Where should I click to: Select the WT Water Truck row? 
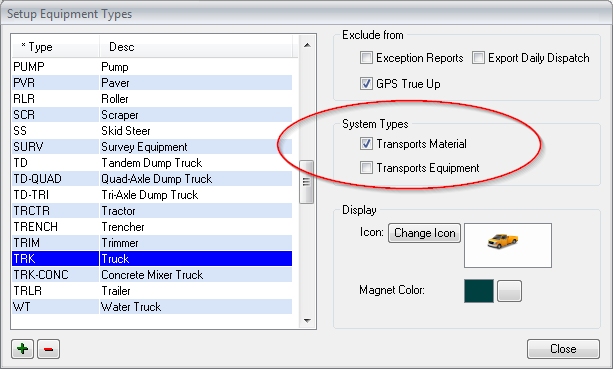tap(152, 307)
